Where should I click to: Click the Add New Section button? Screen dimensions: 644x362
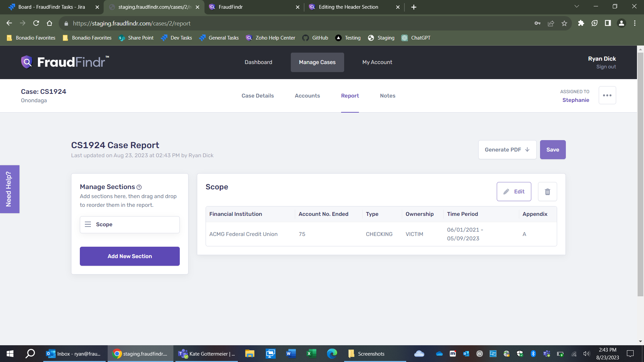(130, 256)
